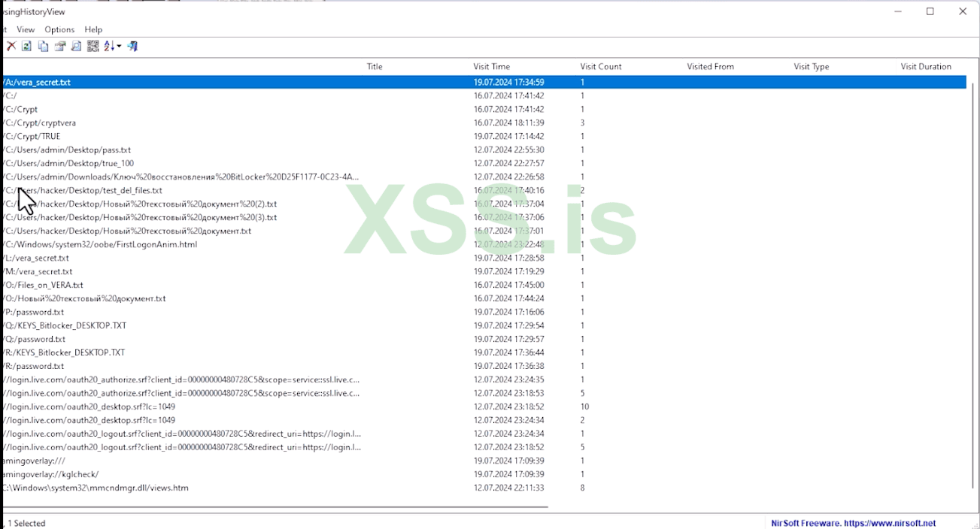Image resolution: width=980 pixels, height=529 pixels.
Task: Click the Properties toolbar icon
Action: pyautogui.click(x=60, y=47)
